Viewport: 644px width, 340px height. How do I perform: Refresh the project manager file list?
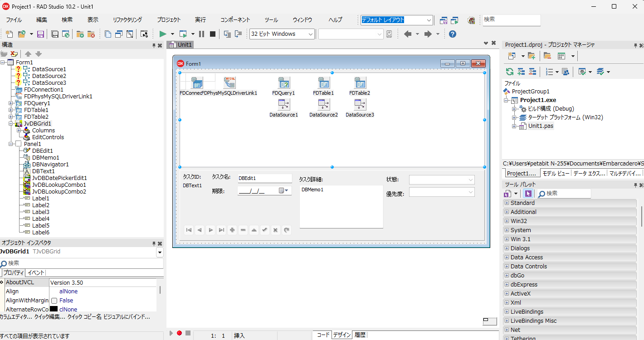coord(509,71)
